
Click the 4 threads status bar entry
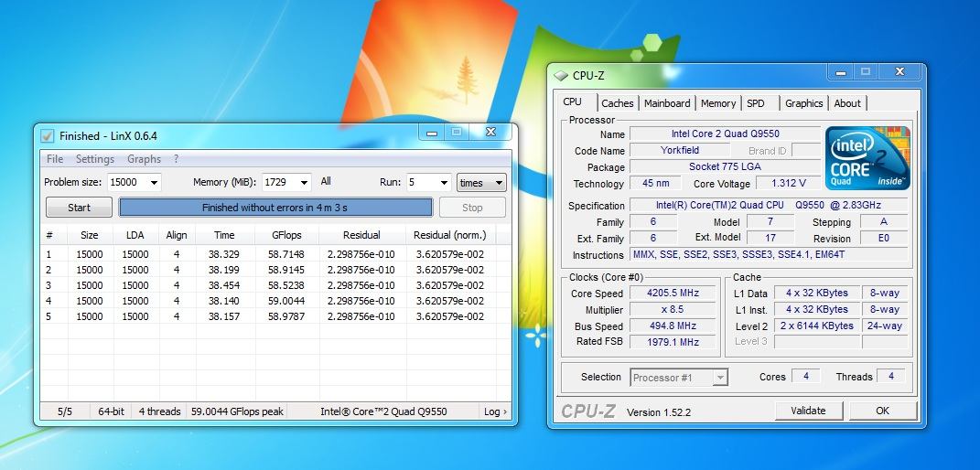coord(159,411)
